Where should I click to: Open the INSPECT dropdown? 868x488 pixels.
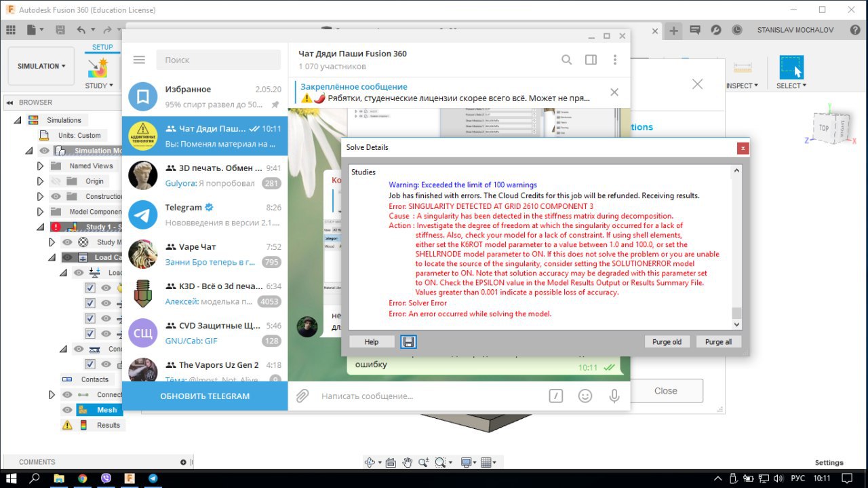(x=742, y=86)
